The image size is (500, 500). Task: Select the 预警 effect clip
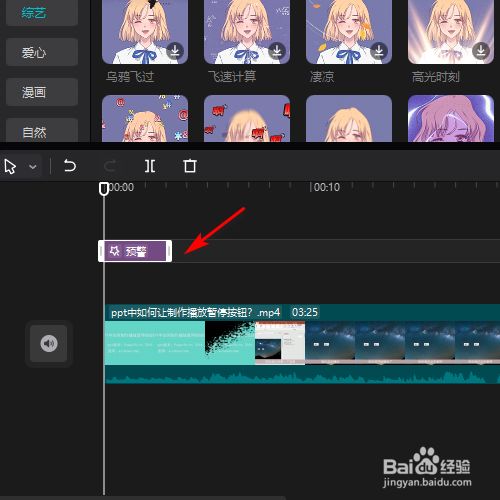point(135,251)
